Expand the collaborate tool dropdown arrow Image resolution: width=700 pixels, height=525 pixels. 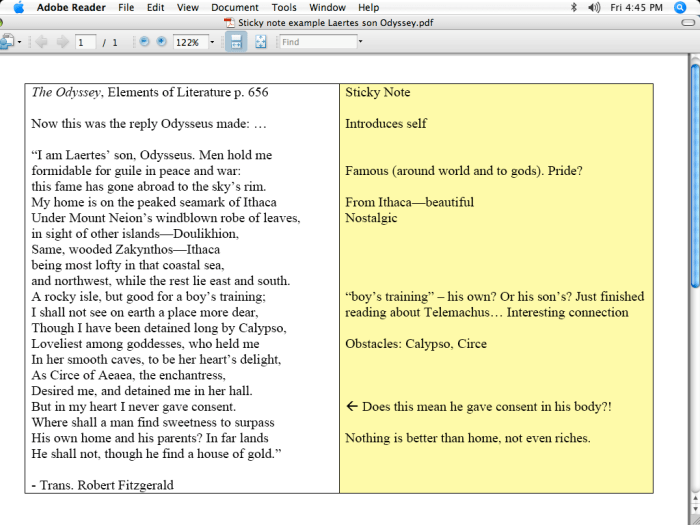pyautogui.click(x=19, y=43)
